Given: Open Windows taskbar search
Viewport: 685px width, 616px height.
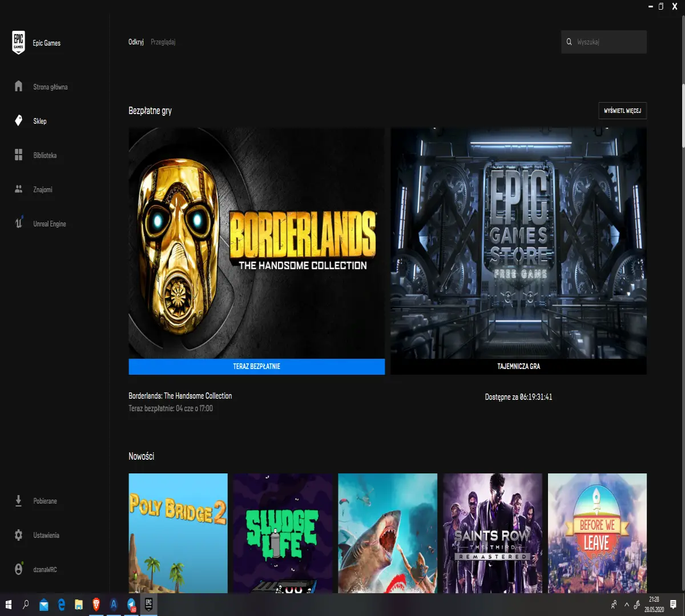Looking at the screenshot, I should coord(26,605).
